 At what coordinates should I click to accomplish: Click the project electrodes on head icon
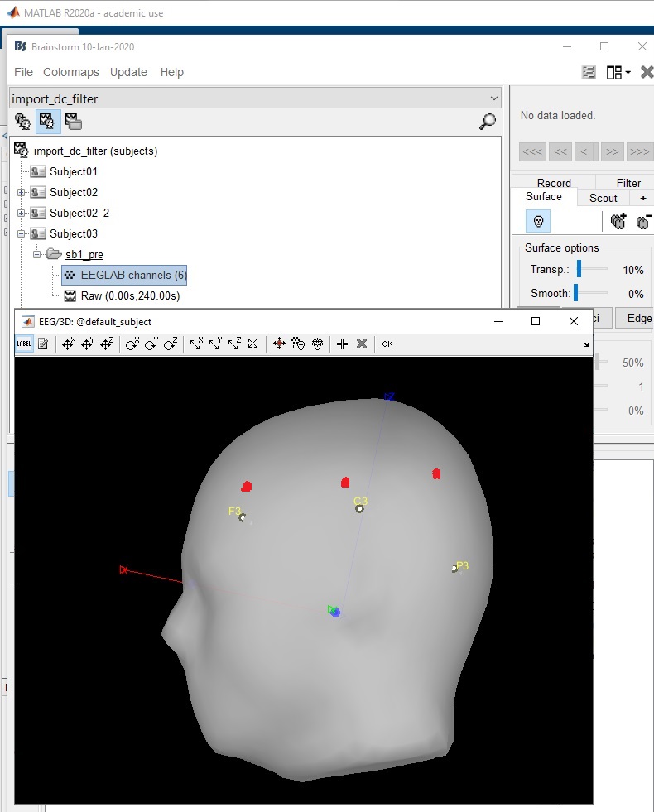298,344
